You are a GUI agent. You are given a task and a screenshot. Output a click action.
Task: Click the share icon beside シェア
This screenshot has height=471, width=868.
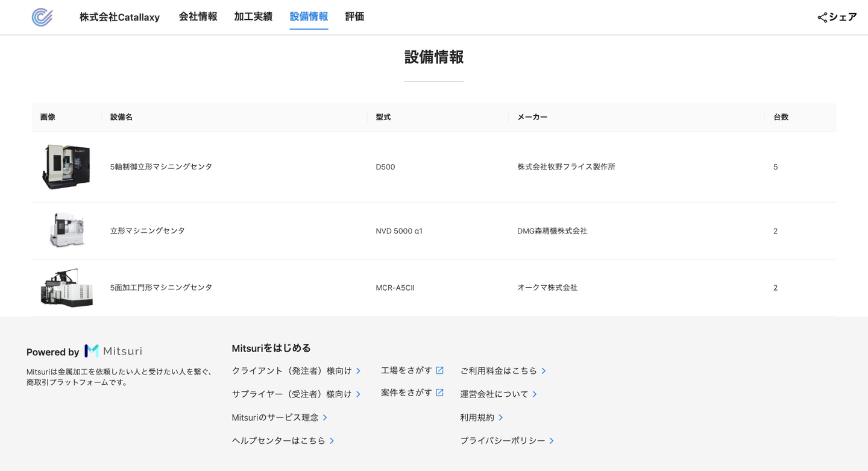coord(822,17)
